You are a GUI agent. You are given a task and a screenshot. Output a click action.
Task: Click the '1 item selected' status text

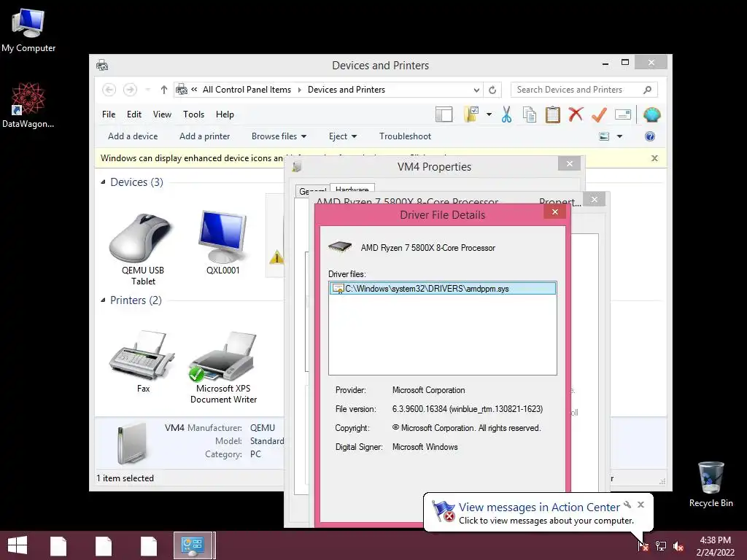pos(125,478)
